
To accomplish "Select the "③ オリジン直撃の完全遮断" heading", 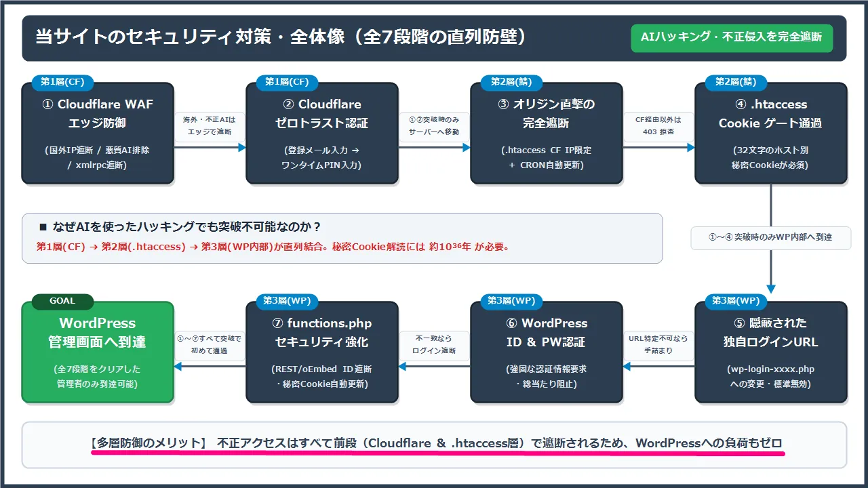I will click(546, 114).
